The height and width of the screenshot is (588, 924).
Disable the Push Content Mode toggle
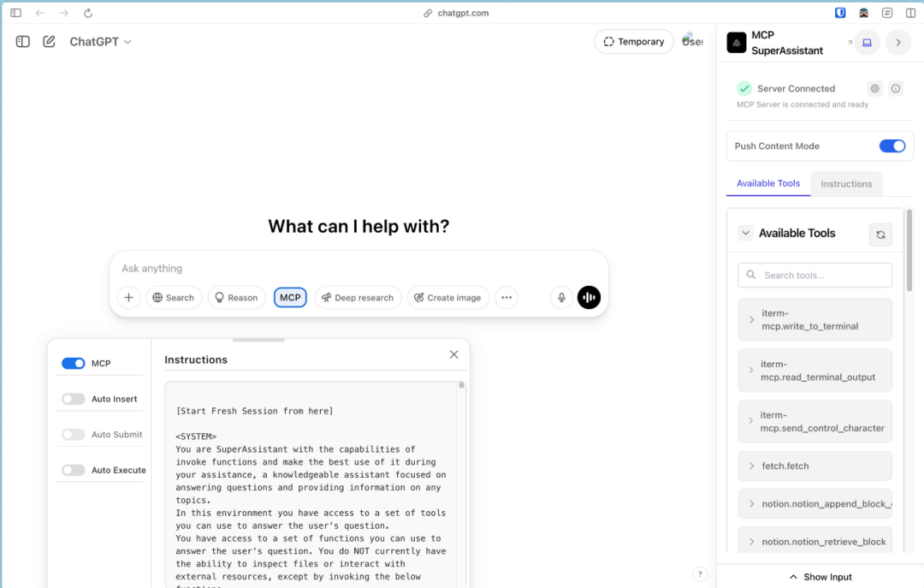(891, 146)
